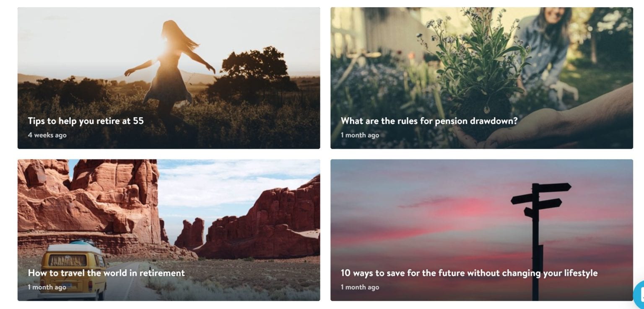This screenshot has height=309, width=644.
Task: Click '1 month ago' under the 10 ways to save title
Action: [x=360, y=287]
